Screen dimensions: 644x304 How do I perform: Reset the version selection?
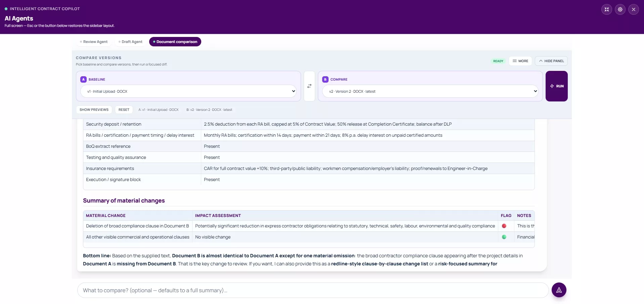[x=124, y=110]
